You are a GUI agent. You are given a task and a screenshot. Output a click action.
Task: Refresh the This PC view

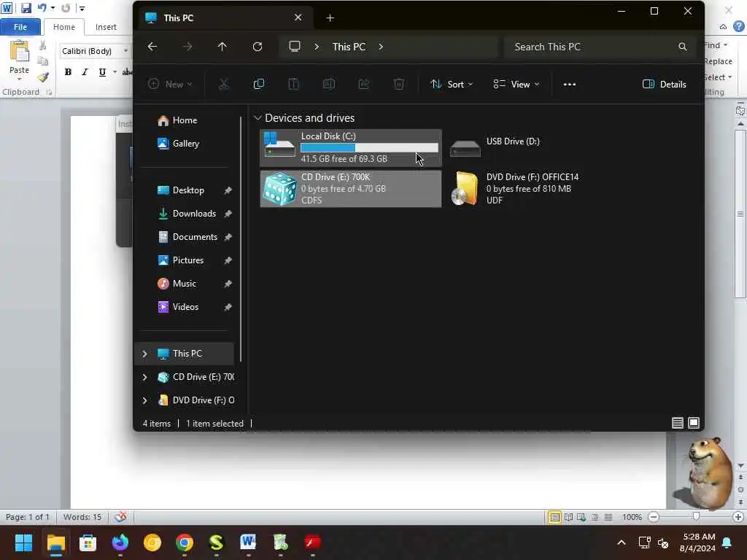click(258, 47)
